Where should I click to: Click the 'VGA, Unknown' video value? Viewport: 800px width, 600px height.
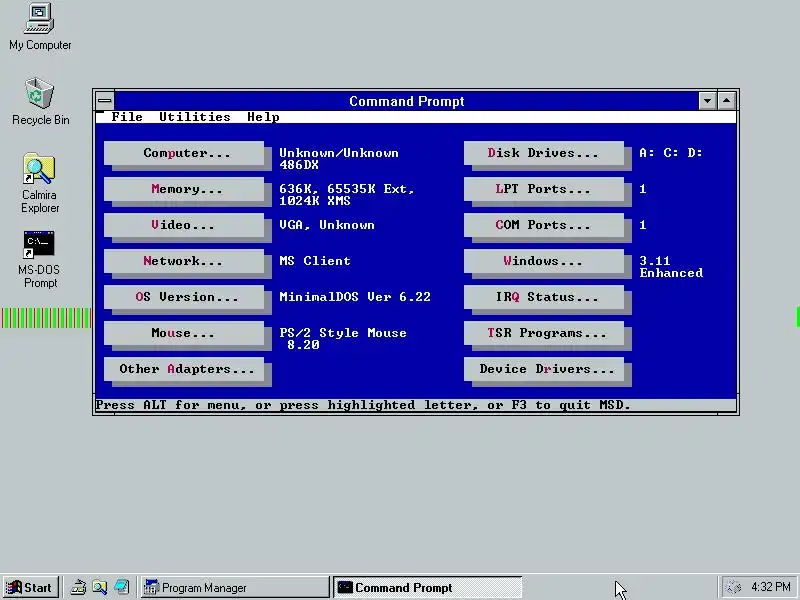(x=327, y=225)
